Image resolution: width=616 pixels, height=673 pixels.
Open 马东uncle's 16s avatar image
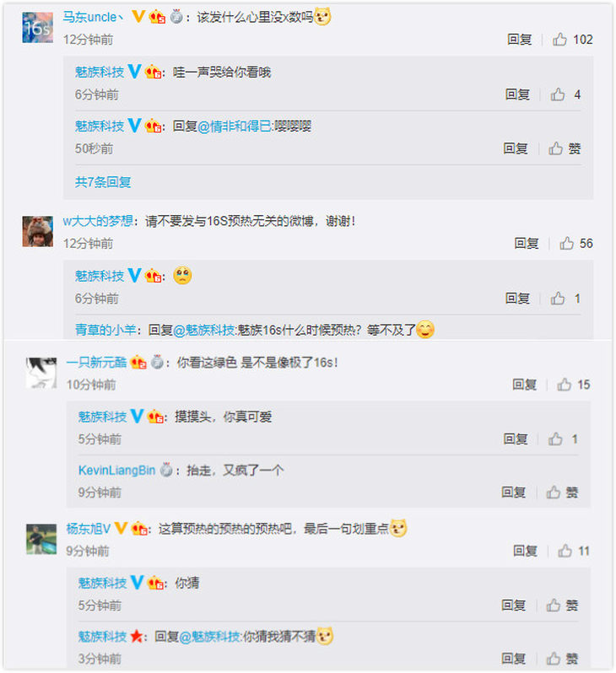(38, 28)
